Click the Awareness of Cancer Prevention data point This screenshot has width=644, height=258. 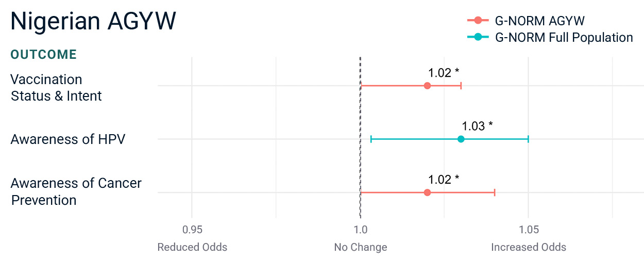pyautogui.click(x=427, y=192)
